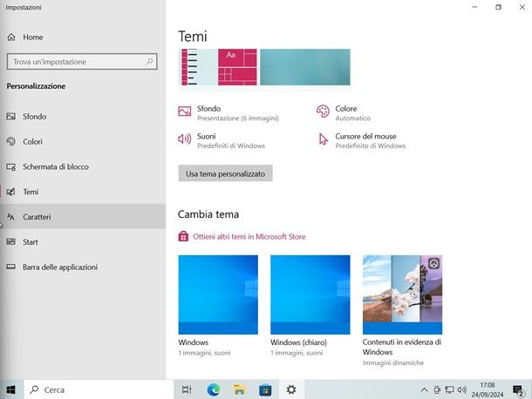Click the "Cambia tema" heading
The image size is (532, 399).
pos(208,214)
